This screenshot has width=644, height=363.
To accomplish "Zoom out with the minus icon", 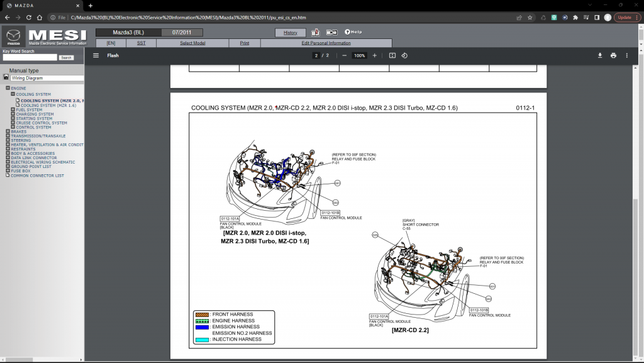I will [x=344, y=55].
